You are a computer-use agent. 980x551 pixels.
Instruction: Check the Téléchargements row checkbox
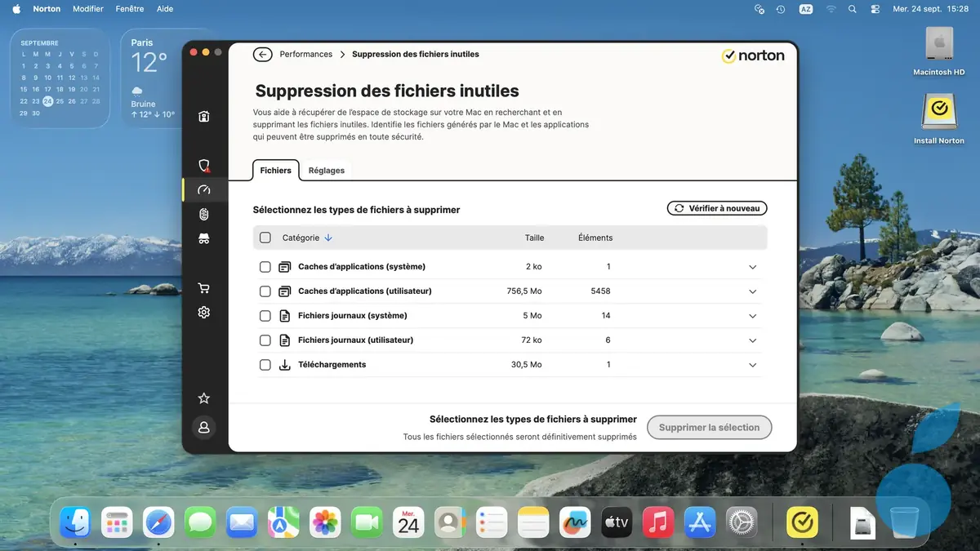click(x=265, y=365)
